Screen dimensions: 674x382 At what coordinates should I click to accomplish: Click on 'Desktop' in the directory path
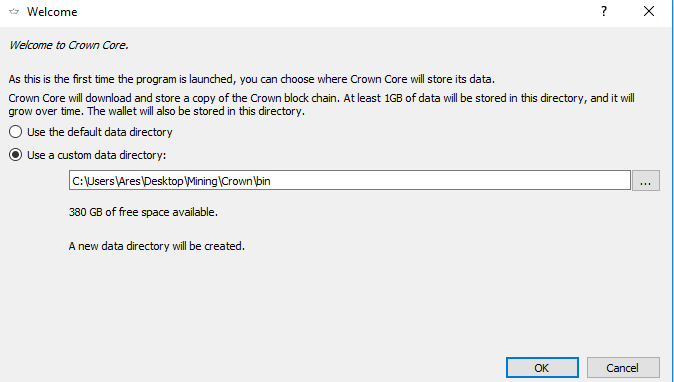[163, 181]
